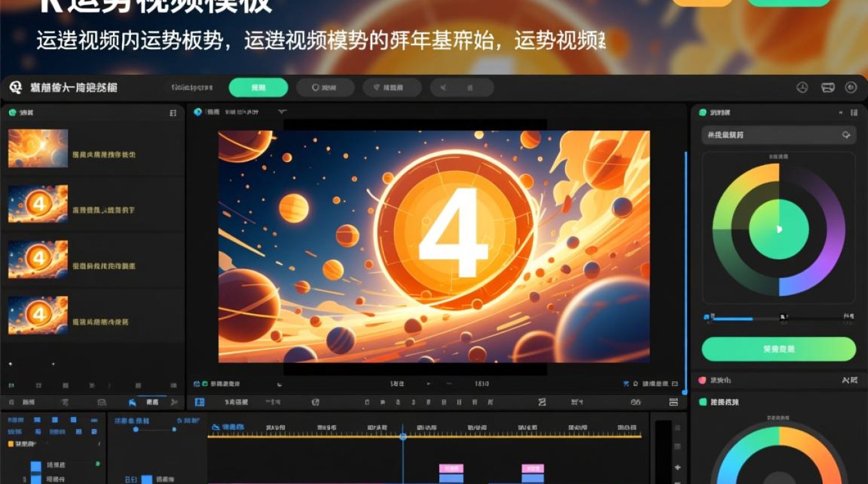Open the top bar pill tab with circle icon
This screenshot has height=484, width=868.
pyautogui.click(x=325, y=88)
